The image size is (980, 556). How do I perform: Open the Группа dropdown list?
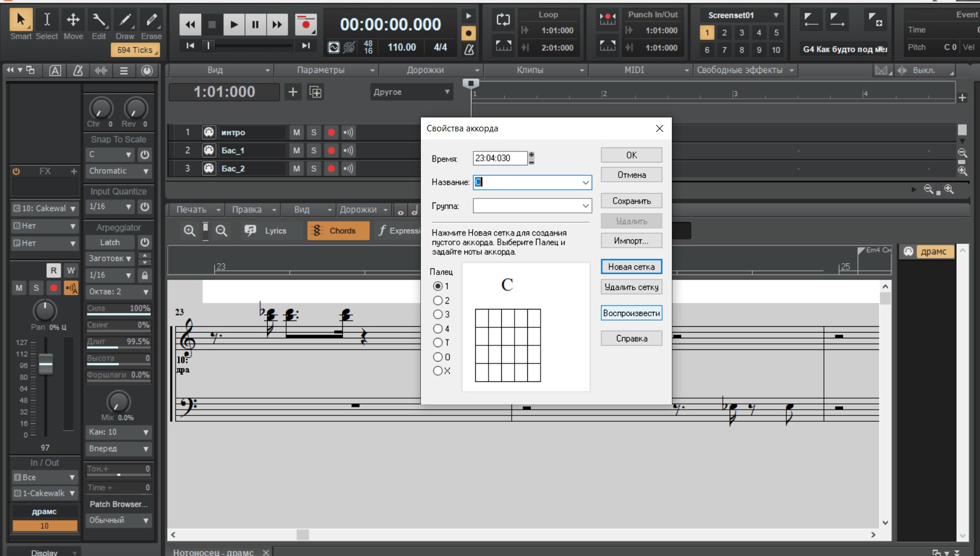point(585,206)
